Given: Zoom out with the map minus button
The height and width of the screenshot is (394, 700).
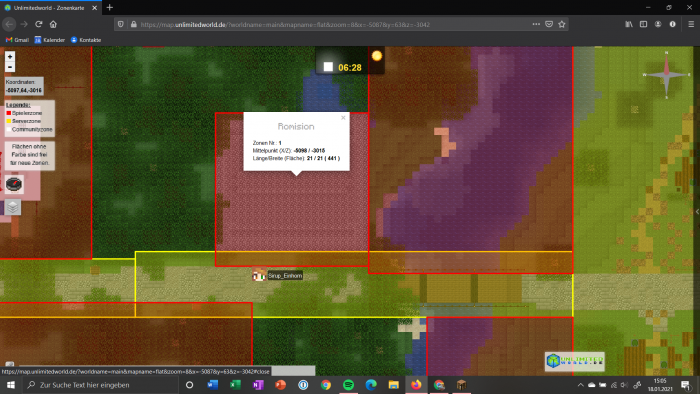Looking at the screenshot, I should (x=10, y=67).
